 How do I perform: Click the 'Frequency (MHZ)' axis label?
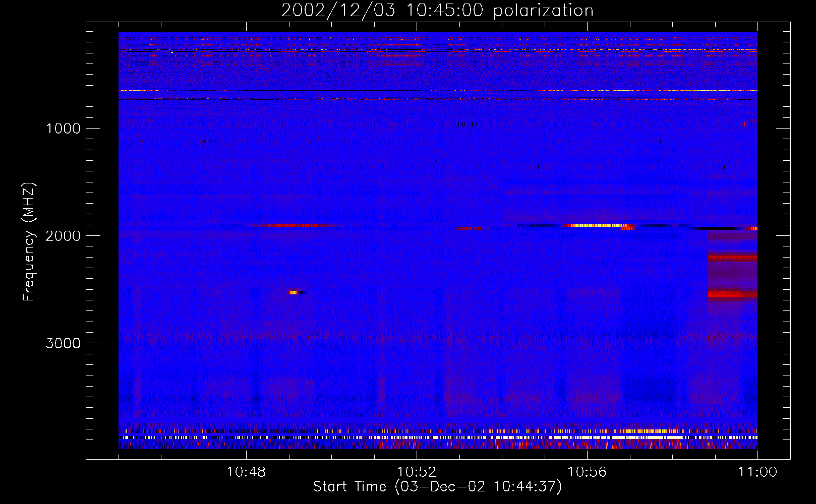point(29,242)
